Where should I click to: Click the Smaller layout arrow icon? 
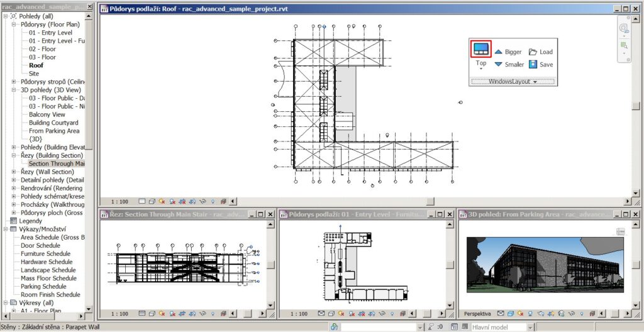tap(499, 64)
